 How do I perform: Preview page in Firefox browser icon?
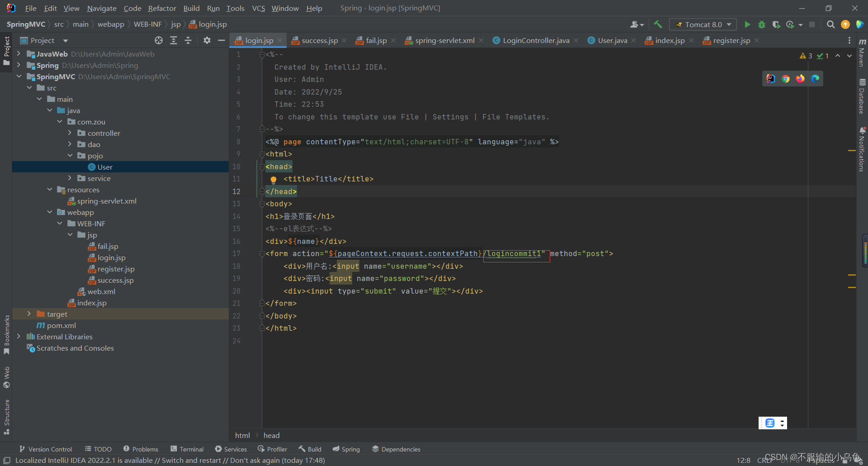pyautogui.click(x=800, y=79)
